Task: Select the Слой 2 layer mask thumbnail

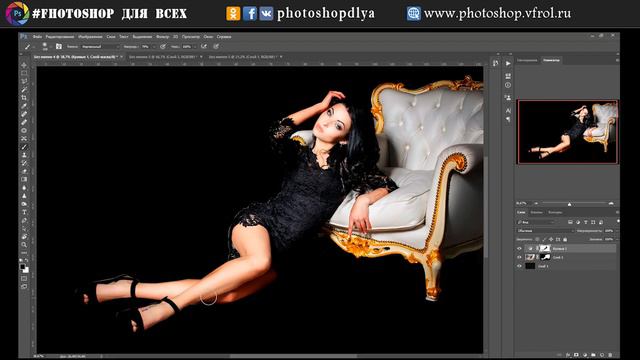Action: click(x=545, y=258)
